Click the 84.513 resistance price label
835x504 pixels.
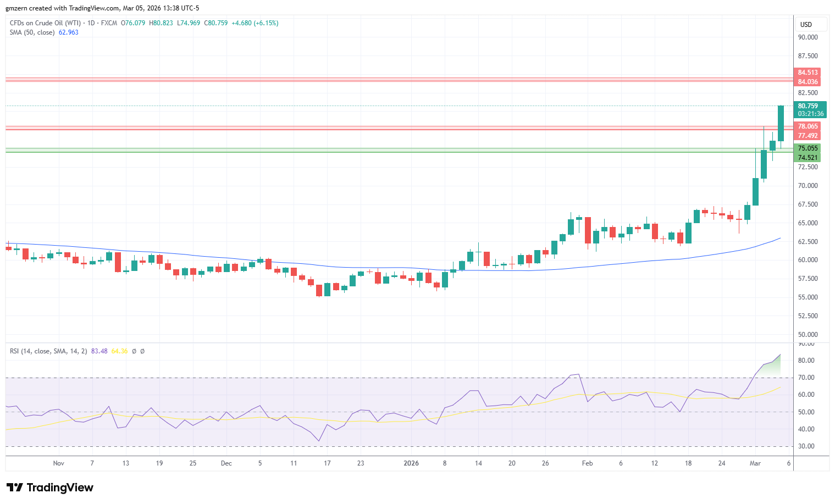click(x=808, y=73)
